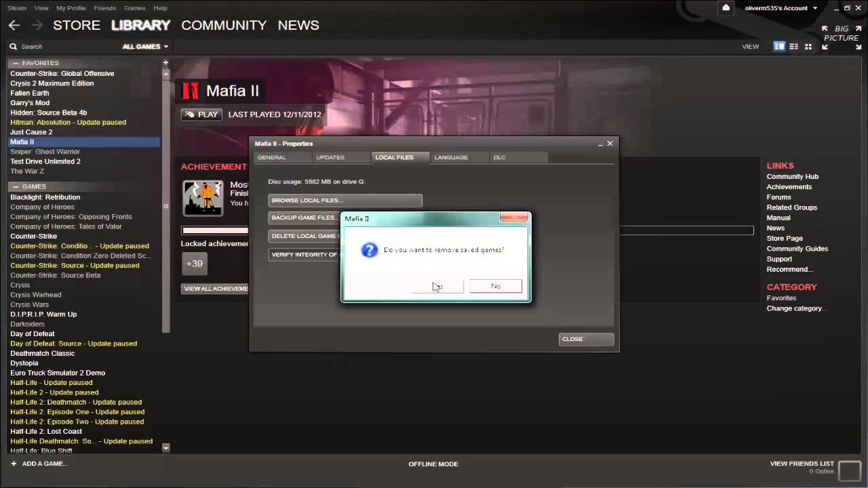Open the Steam menu
Viewport: 868px width, 488px height.
click(x=17, y=8)
